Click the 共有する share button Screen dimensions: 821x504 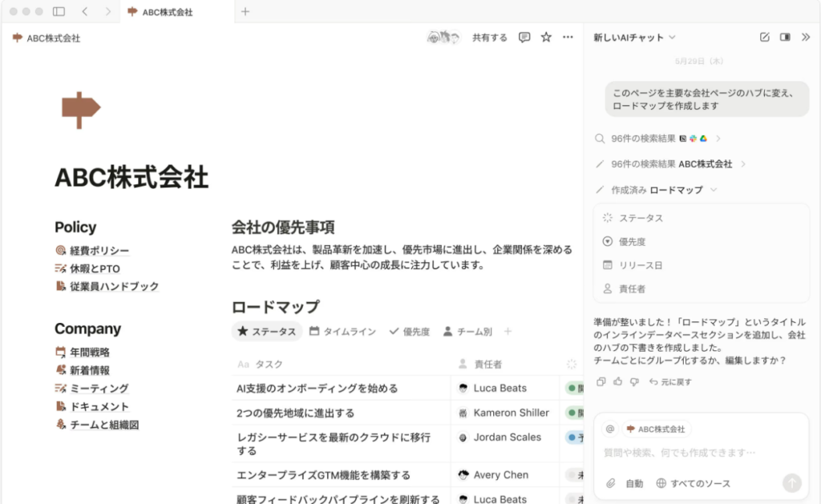click(489, 36)
